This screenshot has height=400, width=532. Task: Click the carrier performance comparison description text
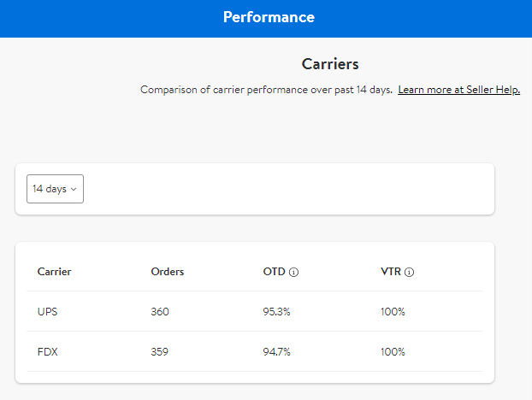tap(266, 90)
